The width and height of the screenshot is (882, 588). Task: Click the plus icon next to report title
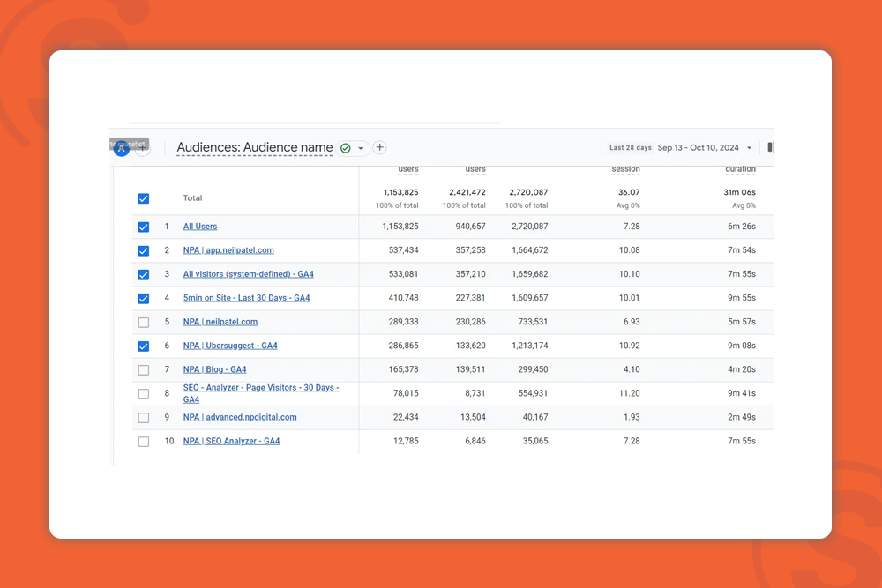[379, 148]
